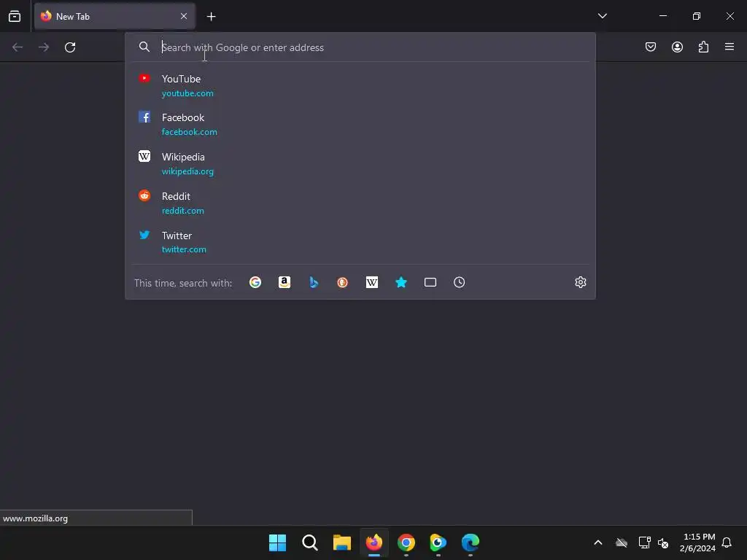Switch to the New Tab tab
Screen dimensions: 747x560
[115, 17]
